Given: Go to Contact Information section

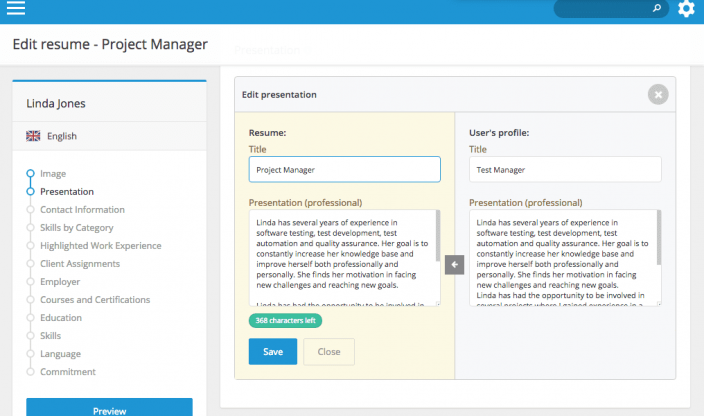Looking at the screenshot, I should click(x=82, y=210).
